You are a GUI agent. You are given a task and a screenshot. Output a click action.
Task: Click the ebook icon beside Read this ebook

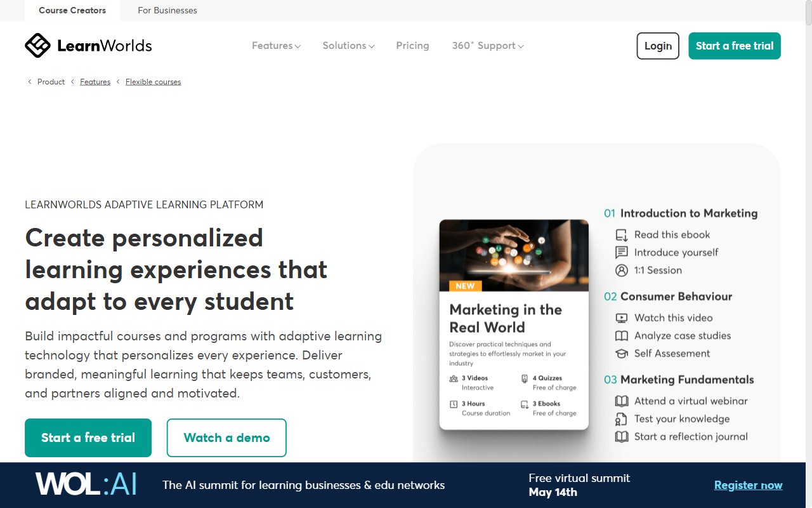click(622, 235)
